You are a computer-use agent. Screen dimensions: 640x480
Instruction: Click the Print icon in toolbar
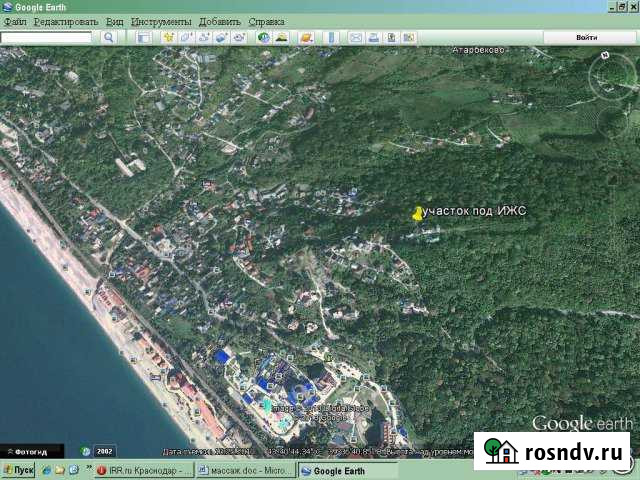coord(372,37)
